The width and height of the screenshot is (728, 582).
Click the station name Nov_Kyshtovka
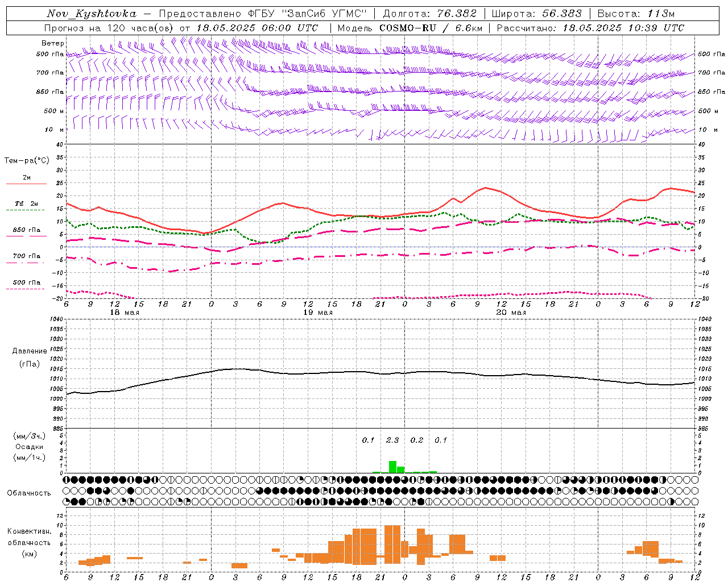click(92, 14)
